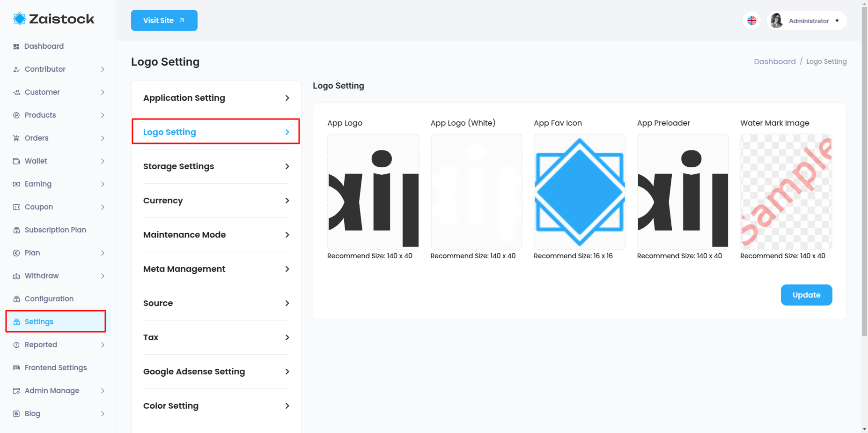Select the Water Mark Image upload
The width and height of the screenshot is (868, 433).
tap(786, 192)
